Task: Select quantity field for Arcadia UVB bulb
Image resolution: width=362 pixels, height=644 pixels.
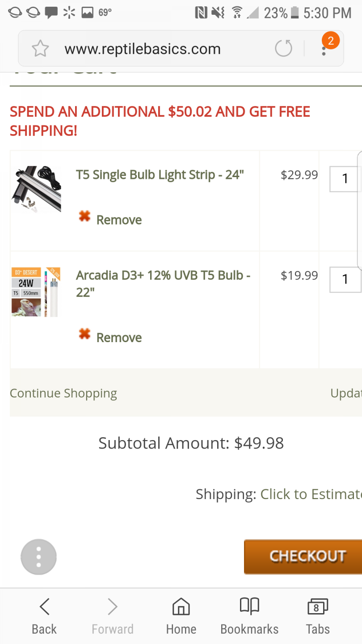Action: 345,280
